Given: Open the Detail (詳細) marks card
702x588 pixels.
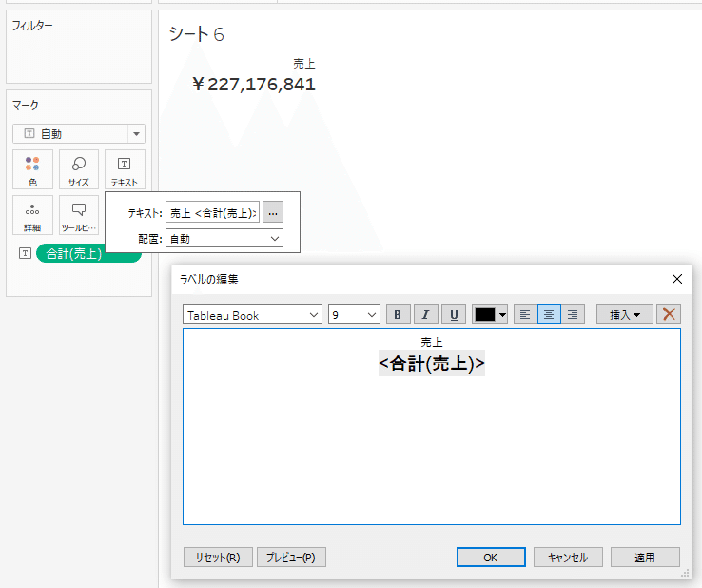Looking at the screenshot, I should 32,215.
